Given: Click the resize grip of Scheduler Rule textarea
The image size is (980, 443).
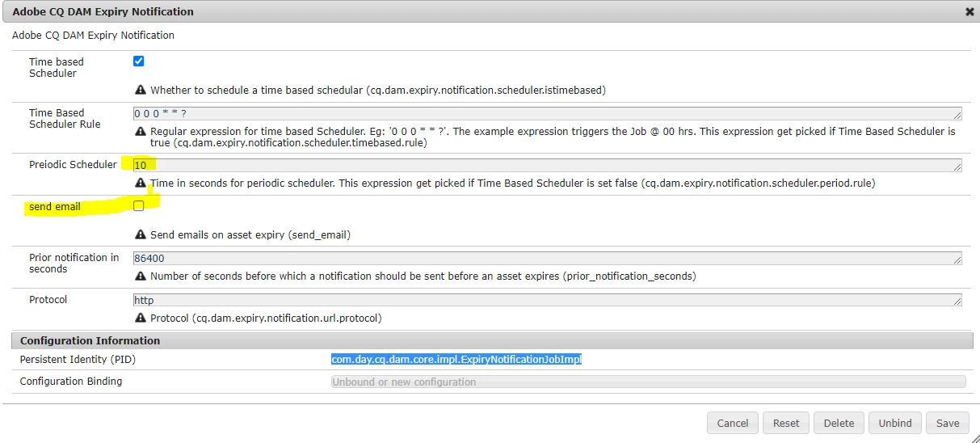Looking at the screenshot, I should tap(957, 115).
